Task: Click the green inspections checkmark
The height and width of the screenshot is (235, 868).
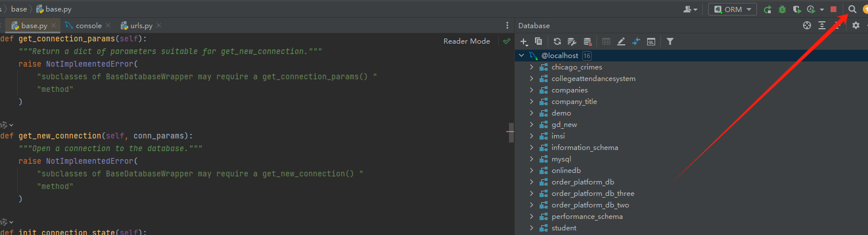Action: click(506, 41)
